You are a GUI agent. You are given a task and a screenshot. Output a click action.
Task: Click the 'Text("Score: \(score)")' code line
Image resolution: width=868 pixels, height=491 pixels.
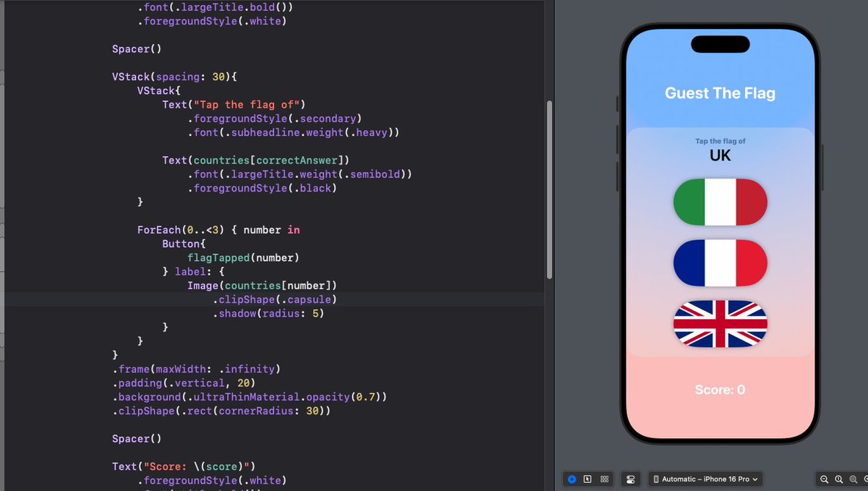point(184,466)
